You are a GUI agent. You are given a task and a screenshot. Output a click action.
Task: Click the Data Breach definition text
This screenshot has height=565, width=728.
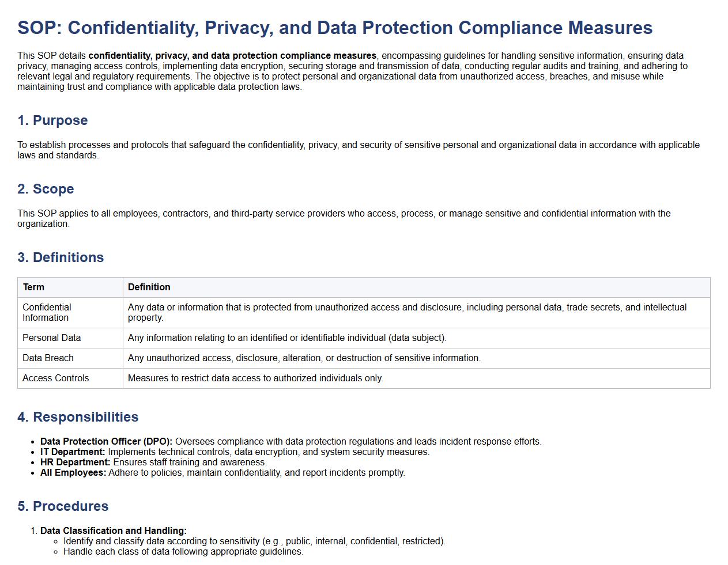[x=304, y=358]
